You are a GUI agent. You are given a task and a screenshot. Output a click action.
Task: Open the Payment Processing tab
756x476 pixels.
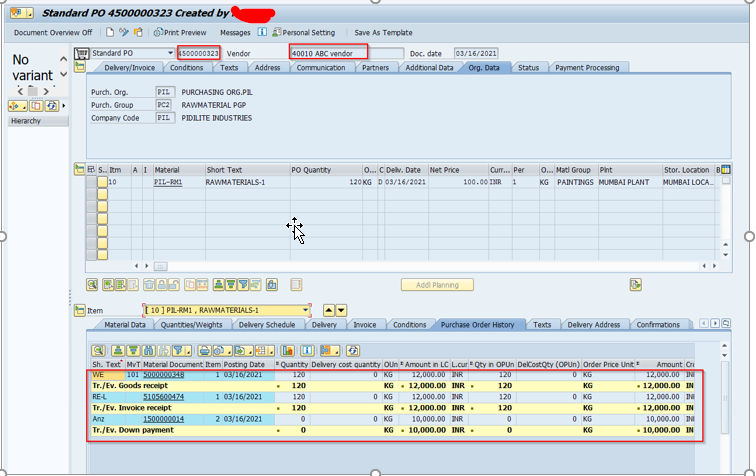[x=587, y=68]
